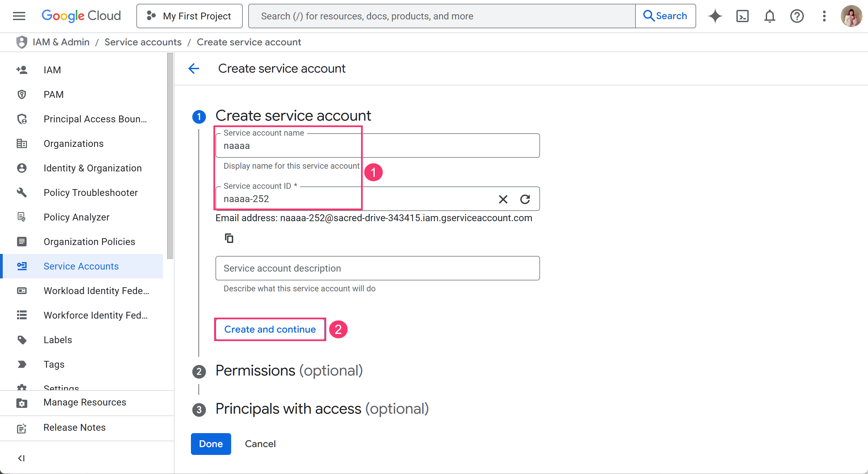Click the Service Accounts key icon
868x474 pixels.
point(22,266)
